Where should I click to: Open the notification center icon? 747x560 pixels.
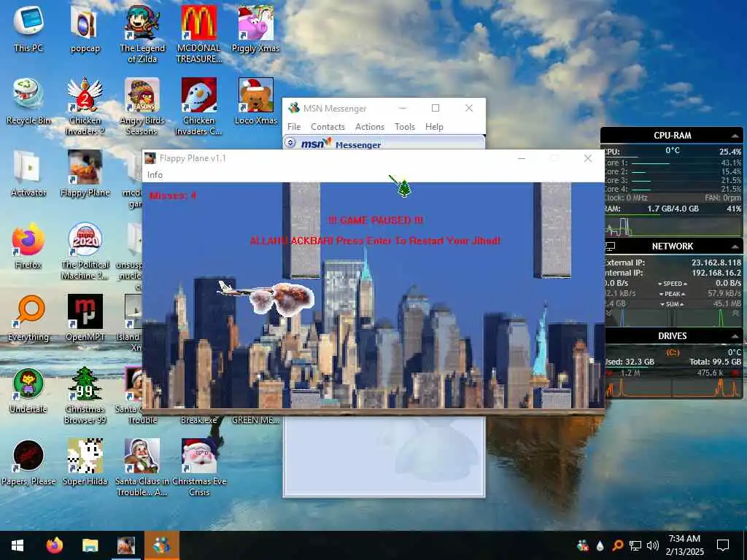723,545
